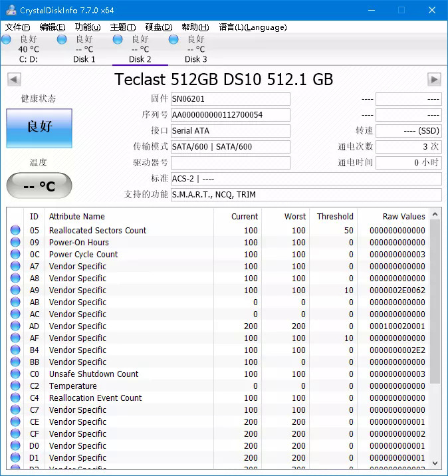The width and height of the screenshot is (448, 476).
Task: Click the previous disk left arrow
Action: click(13, 80)
